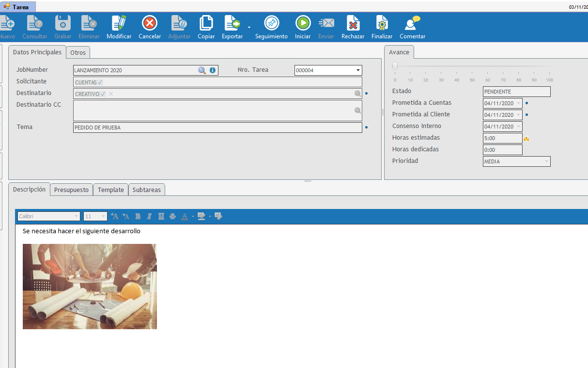Remove the CREATIVO tag with its X
Viewport: 588px width, 368px height.
coord(111,94)
